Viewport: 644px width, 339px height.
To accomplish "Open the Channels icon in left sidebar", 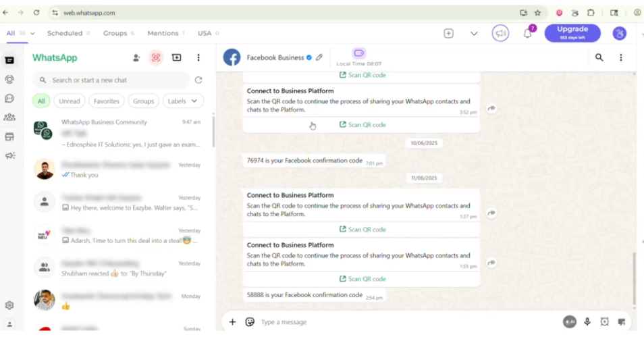I will click(9, 98).
